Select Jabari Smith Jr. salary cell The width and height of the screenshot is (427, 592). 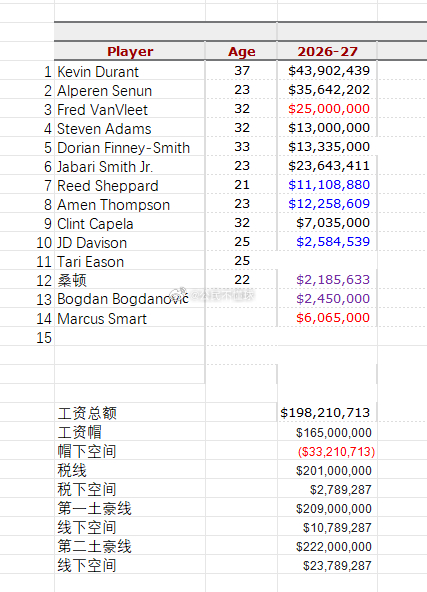[x=327, y=166]
